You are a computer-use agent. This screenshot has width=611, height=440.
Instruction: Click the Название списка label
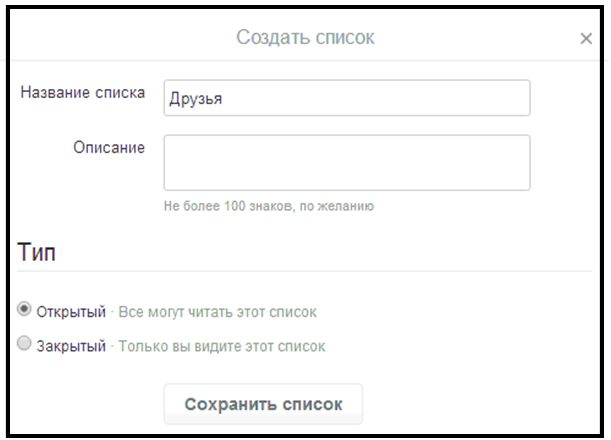pos(83,93)
